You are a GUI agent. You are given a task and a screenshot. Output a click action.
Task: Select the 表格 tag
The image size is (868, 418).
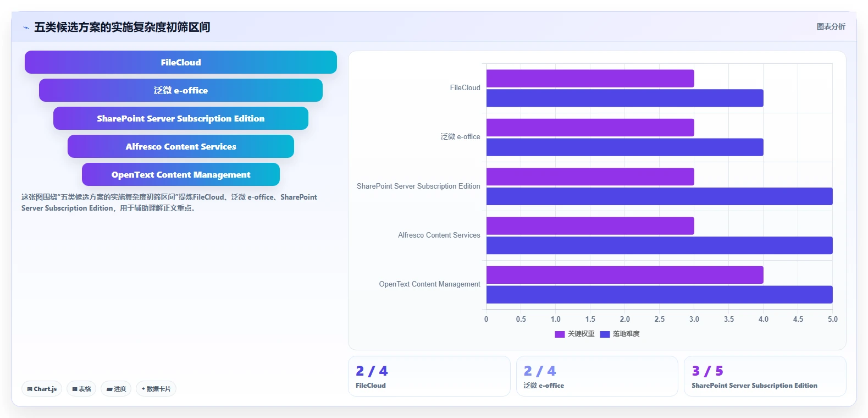81,389
